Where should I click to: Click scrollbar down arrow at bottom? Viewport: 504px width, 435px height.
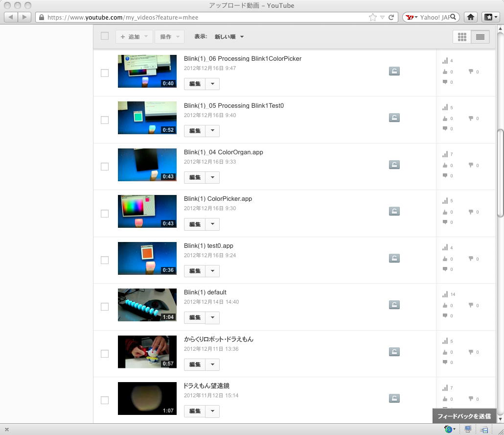(500, 419)
